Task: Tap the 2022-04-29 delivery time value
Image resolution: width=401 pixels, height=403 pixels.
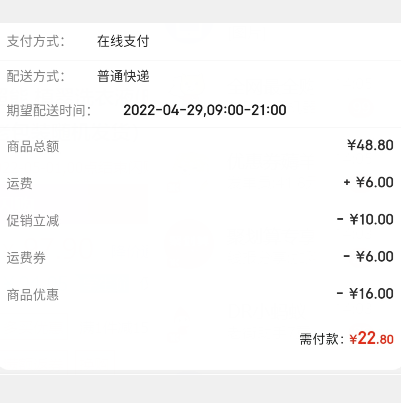Action: coord(205,110)
